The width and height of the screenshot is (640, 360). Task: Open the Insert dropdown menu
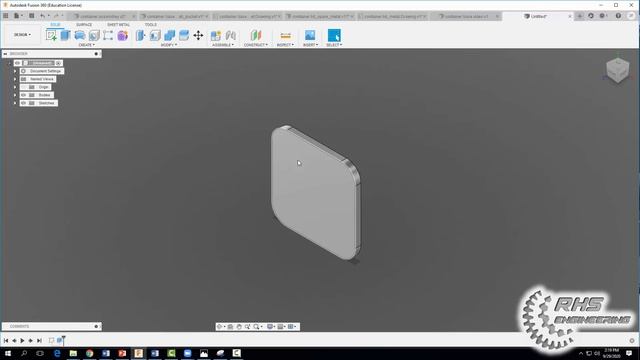click(310, 45)
